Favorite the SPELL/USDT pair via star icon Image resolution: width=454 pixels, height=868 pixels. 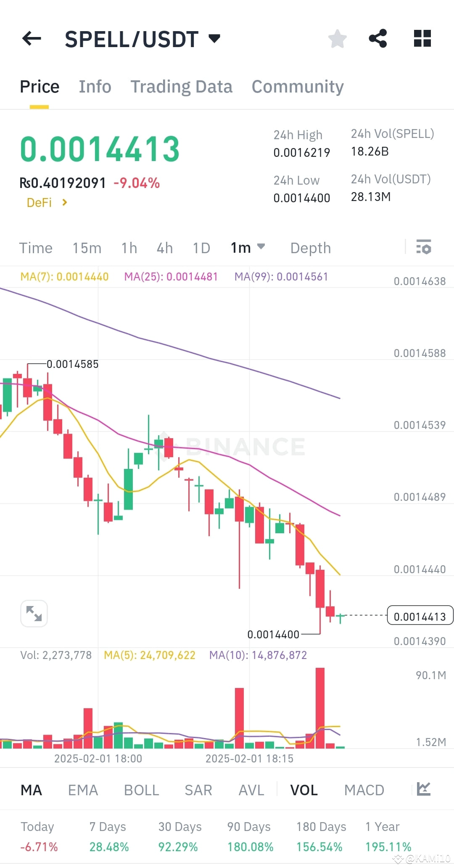(x=337, y=38)
